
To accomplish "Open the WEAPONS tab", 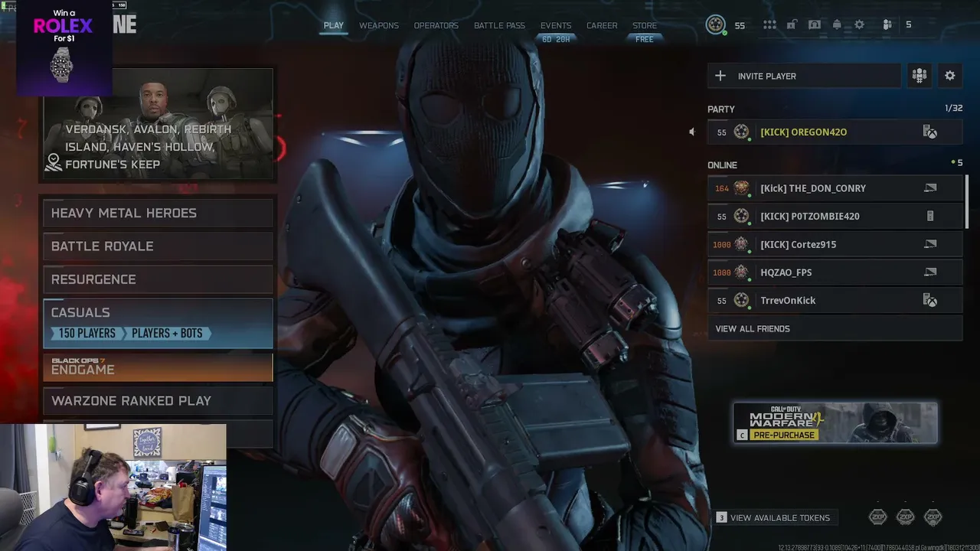I will (379, 25).
